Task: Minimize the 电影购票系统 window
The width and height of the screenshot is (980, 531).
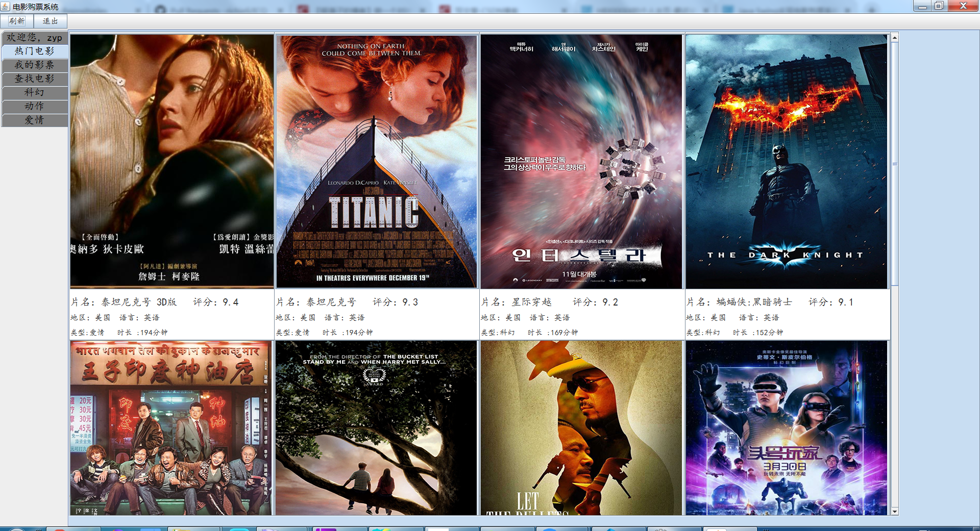Action: pos(922,6)
